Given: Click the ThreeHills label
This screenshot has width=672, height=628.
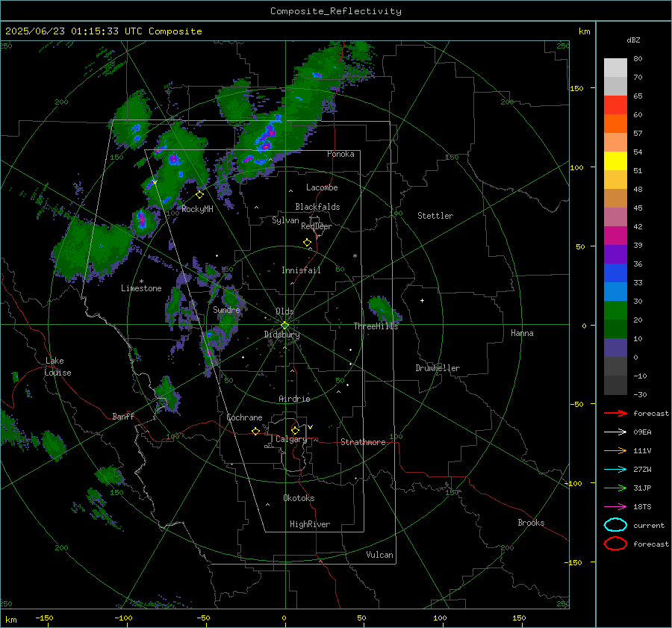Looking at the screenshot, I should coord(376,326).
